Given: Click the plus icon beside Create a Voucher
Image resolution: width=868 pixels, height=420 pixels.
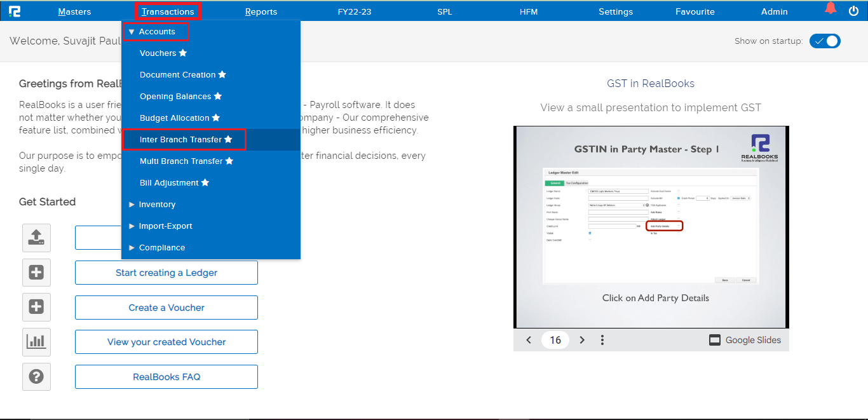Looking at the screenshot, I should 36,308.
